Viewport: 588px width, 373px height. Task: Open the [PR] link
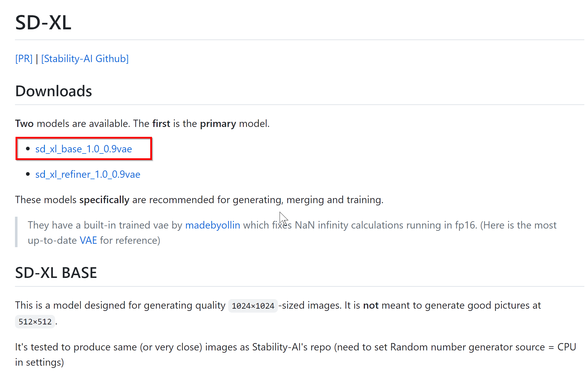tap(24, 59)
